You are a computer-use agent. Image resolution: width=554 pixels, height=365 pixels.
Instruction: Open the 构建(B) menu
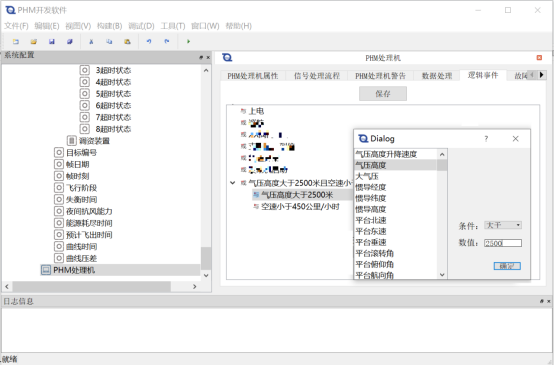tap(110, 26)
